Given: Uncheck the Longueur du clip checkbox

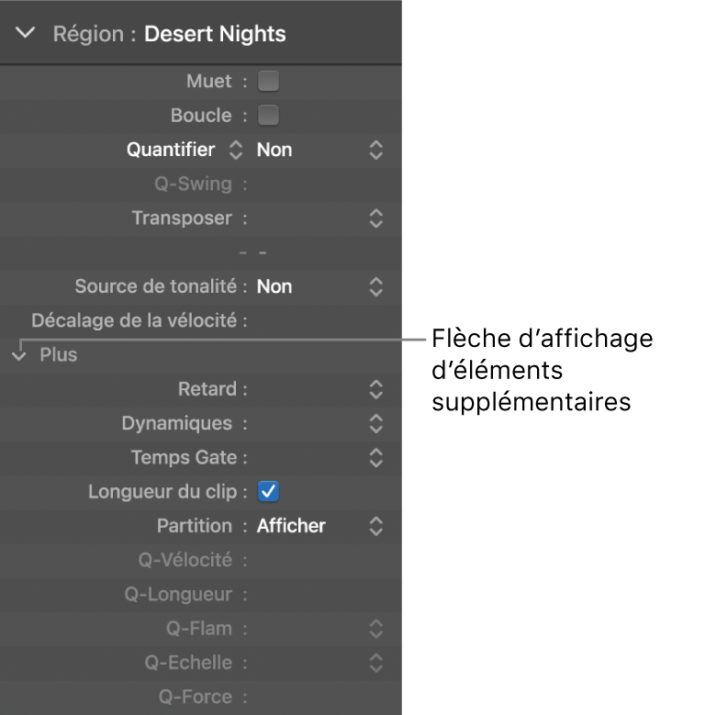Looking at the screenshot, I should [x=268, y=492].
